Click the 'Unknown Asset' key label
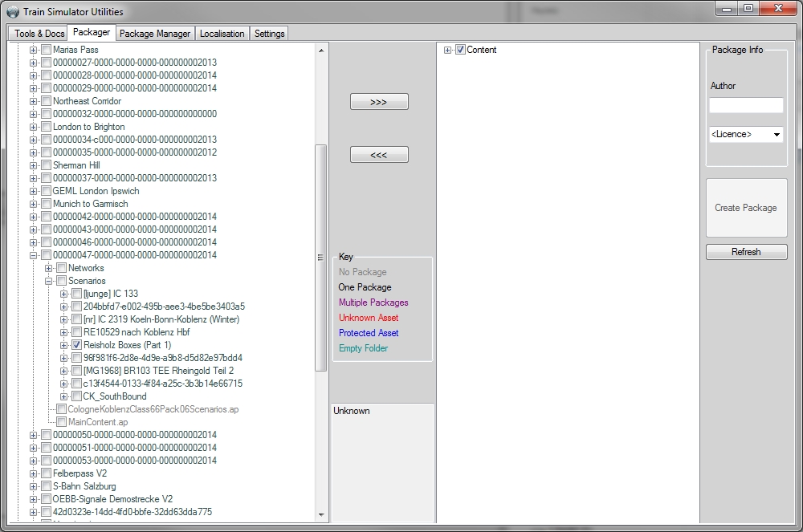 click(369, 318)
